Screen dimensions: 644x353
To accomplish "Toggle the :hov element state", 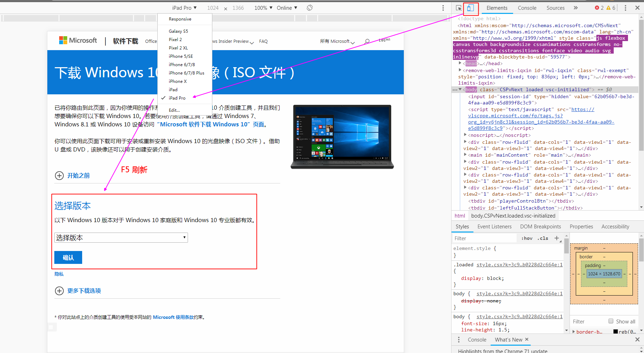I will coord(527,238).
